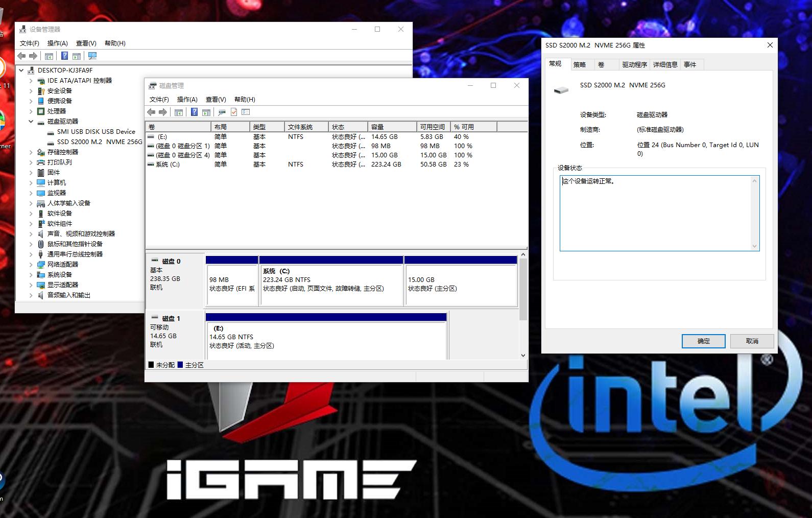Click Forward arrow in Disk Management toolbar
Viewport: 812px width, 518px height.
coord(163,112)
